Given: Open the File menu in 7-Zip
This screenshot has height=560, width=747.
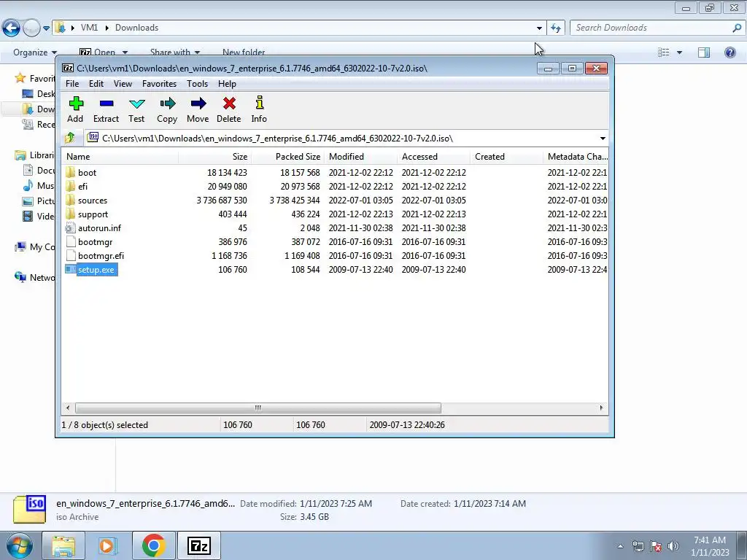Looking at the screenshot, I should (x=72, y=84).
